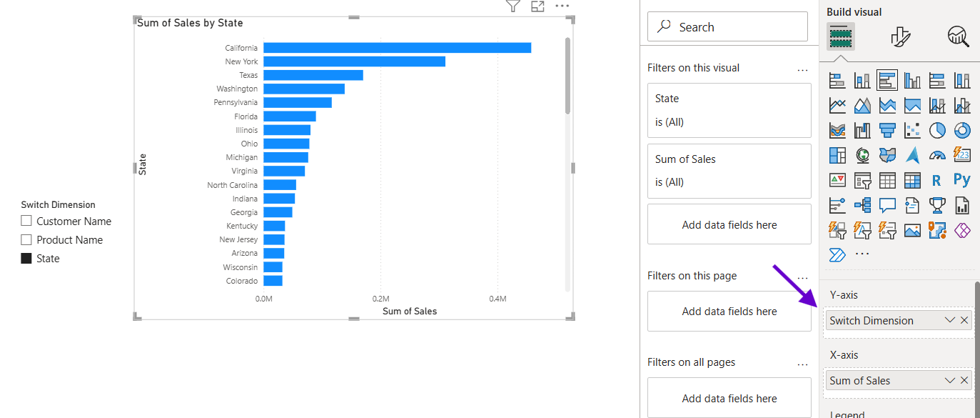The image size is (980, 418).
Task: Click the filter icon above the chart
Action: click(512, 6)
